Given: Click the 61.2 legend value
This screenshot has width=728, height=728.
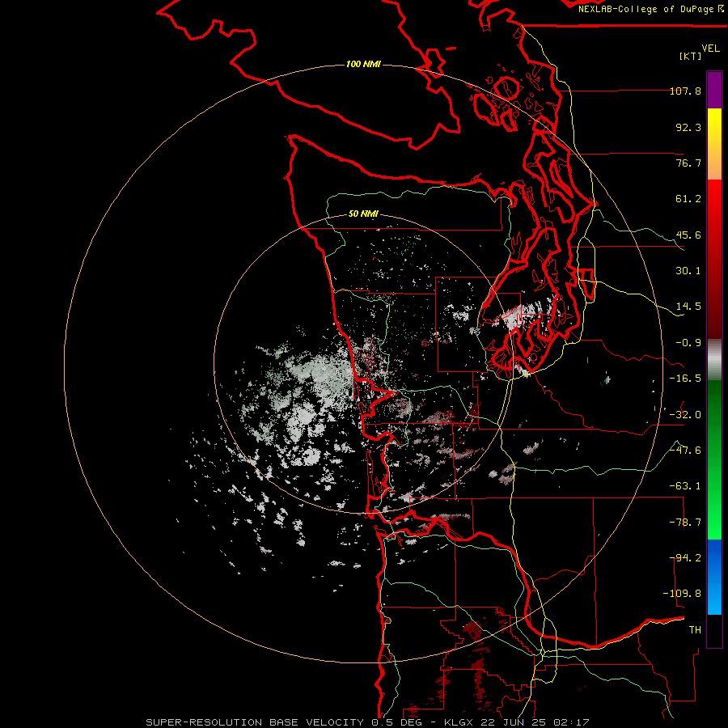Looking at the screenshot, I should pos(688,199).
